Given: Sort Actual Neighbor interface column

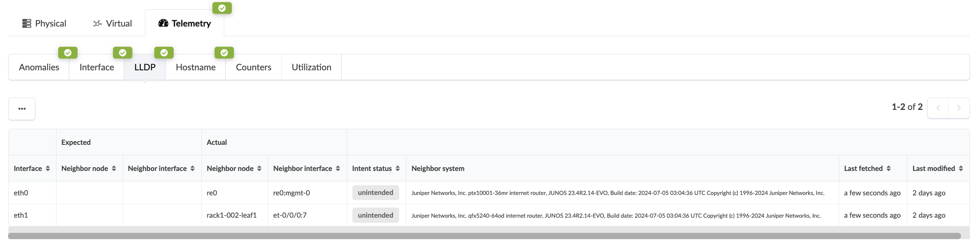Looking at the screenshot, I should (338, 168).
